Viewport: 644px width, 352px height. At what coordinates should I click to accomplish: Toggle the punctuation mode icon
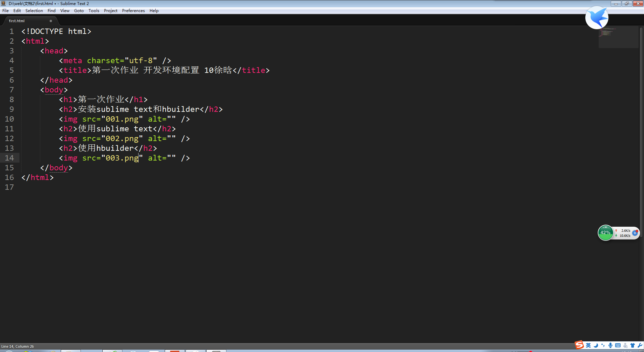point(603,345)
